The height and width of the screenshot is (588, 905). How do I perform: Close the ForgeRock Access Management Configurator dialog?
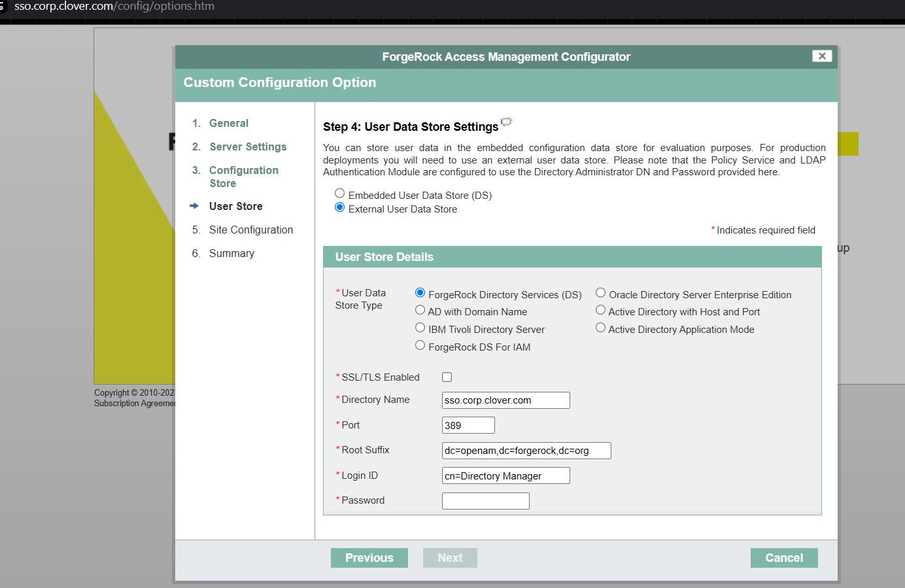click(822, 56)
